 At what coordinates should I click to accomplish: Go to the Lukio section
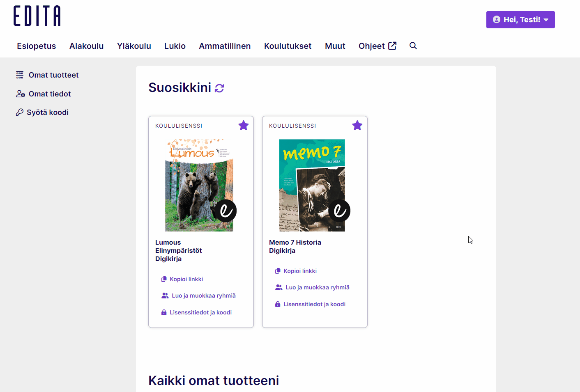pos(175,46)
